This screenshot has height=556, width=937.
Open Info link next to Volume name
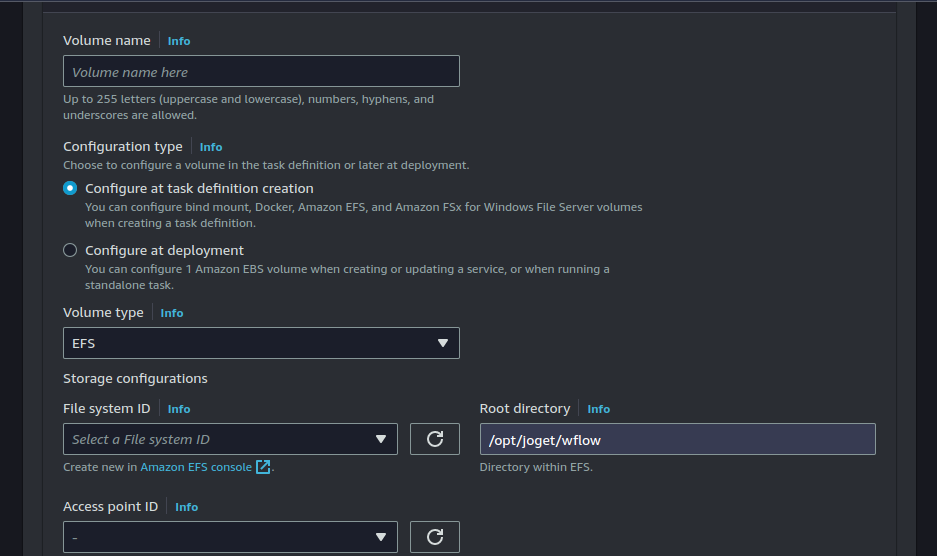(179, 41)
